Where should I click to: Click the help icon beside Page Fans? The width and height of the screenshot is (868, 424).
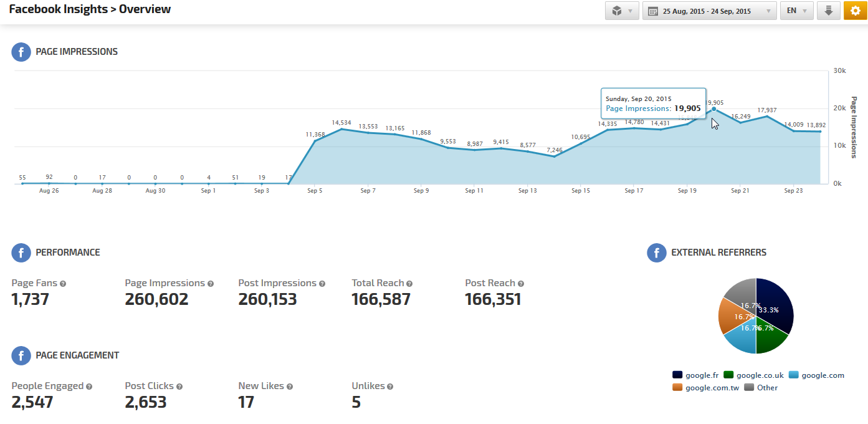(63, 284)
